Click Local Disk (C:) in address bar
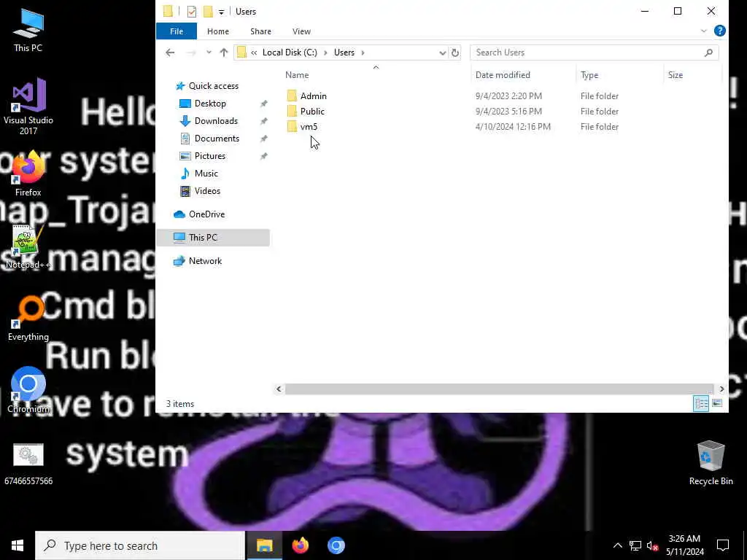This screenshot has width=747, height=560. pos(290,52)
